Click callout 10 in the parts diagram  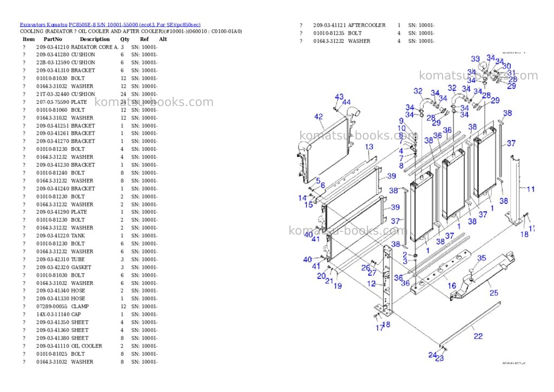[402, 128]
